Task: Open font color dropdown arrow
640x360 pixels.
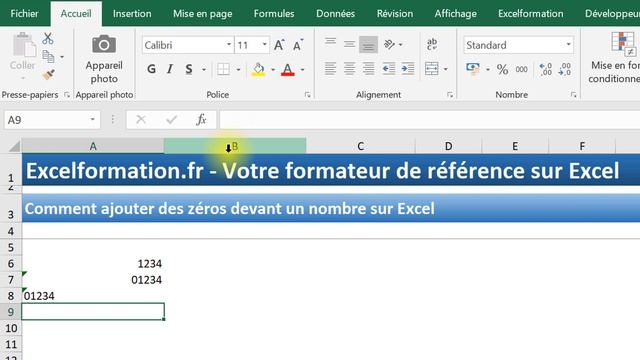Action: (302, 70)
